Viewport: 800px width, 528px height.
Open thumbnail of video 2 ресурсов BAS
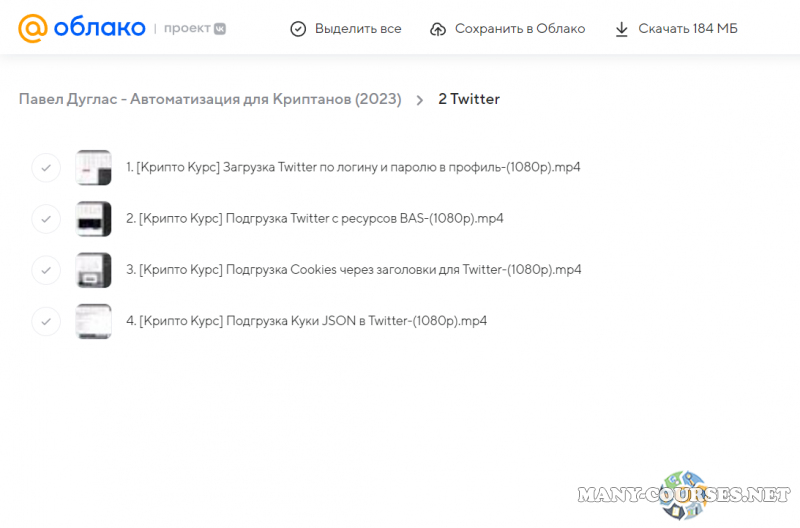coord(93,218)
